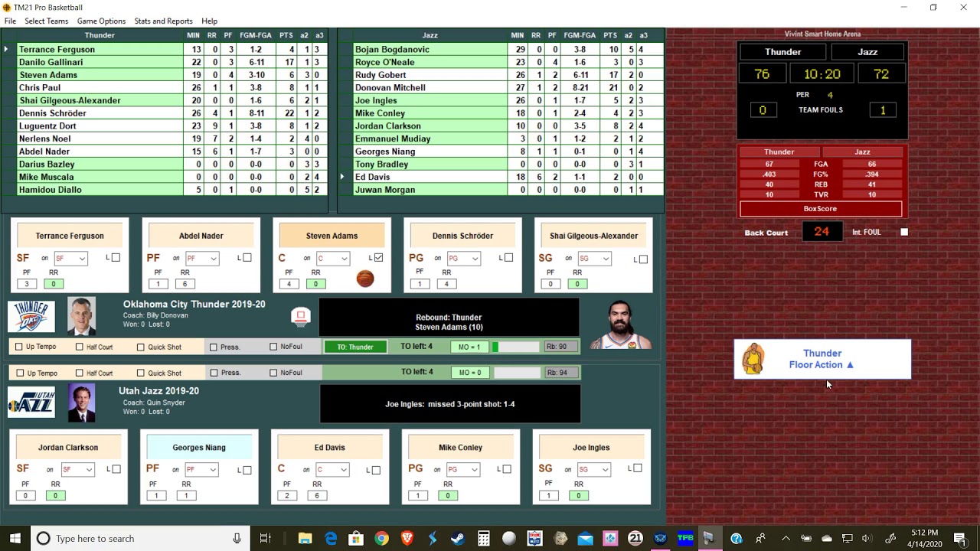Screen dimensions: 980x551
Task: Open the volume control in system tray
Action: click(x=867, y=539)
